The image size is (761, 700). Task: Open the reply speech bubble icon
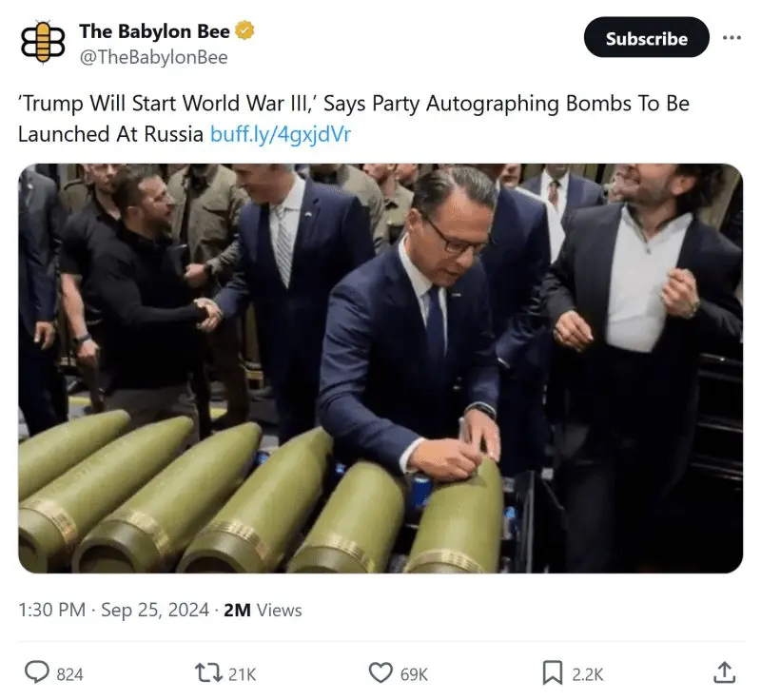36,673
